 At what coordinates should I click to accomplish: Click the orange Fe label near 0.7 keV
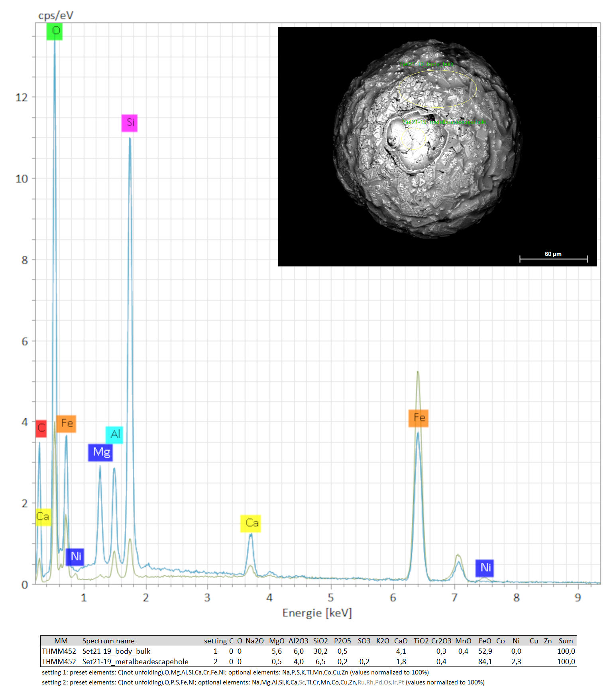click(66, 423)
